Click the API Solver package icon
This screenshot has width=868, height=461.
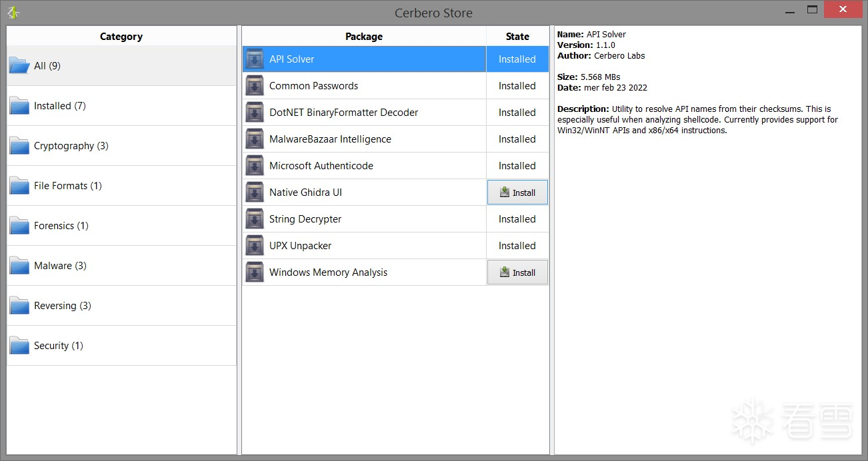point(255,59)
